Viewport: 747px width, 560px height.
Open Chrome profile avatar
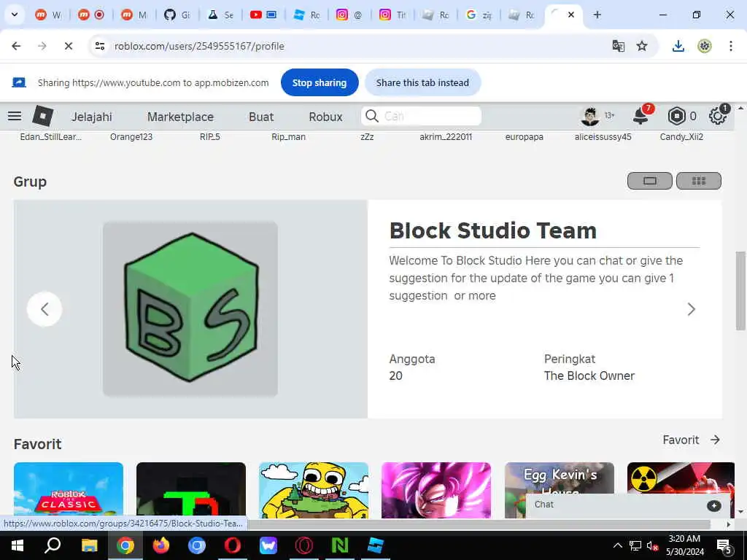(705, 46)
